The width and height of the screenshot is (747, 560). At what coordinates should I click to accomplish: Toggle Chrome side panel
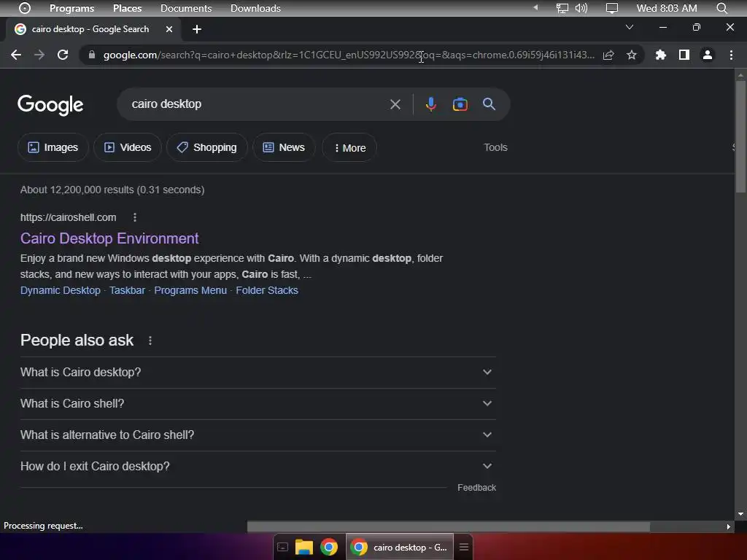(x=684, y=55)
